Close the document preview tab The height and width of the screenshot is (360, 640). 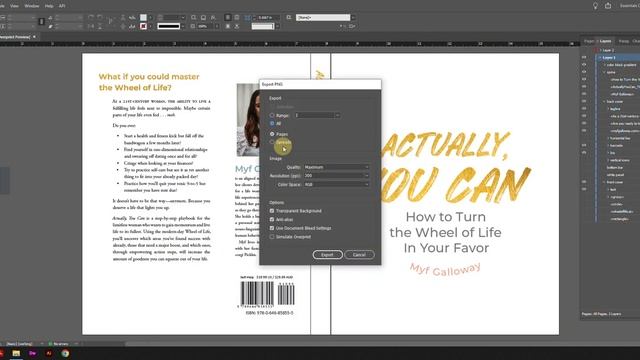(x=34, y=37)
